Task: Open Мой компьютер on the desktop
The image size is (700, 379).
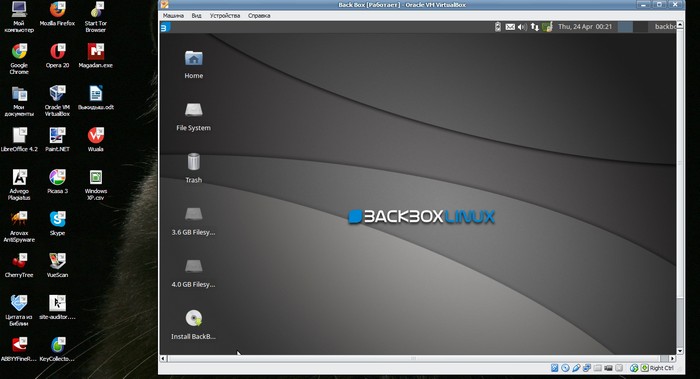Action: 19,17
